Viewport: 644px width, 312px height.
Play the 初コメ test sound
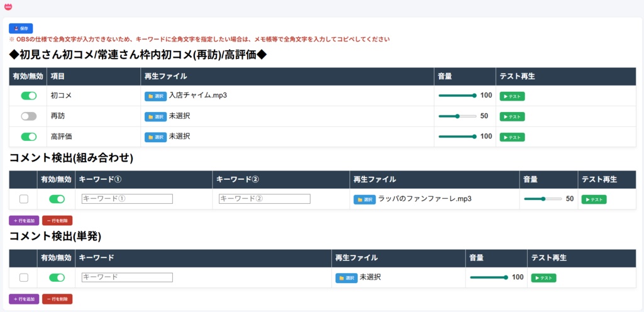[512, 96]
